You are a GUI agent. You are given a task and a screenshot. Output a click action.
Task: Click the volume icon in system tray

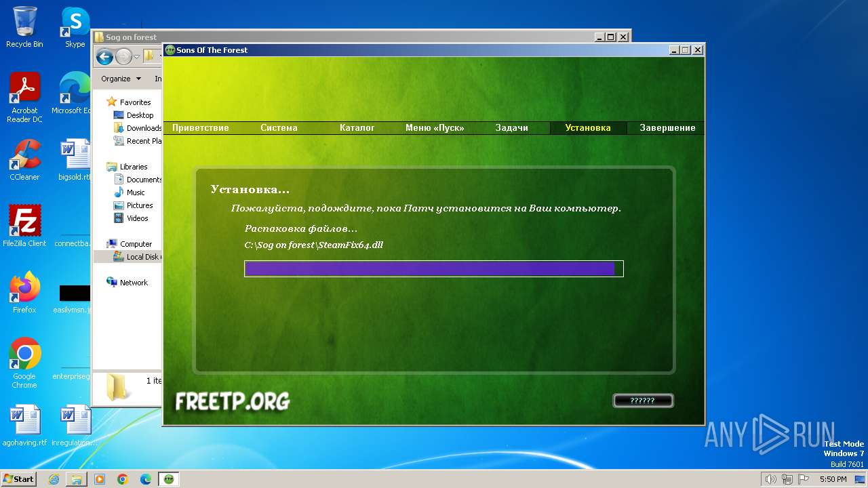tap(770, 479)
